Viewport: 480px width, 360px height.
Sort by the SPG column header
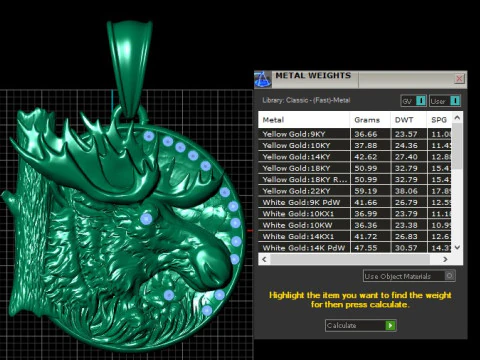(439, 120)
